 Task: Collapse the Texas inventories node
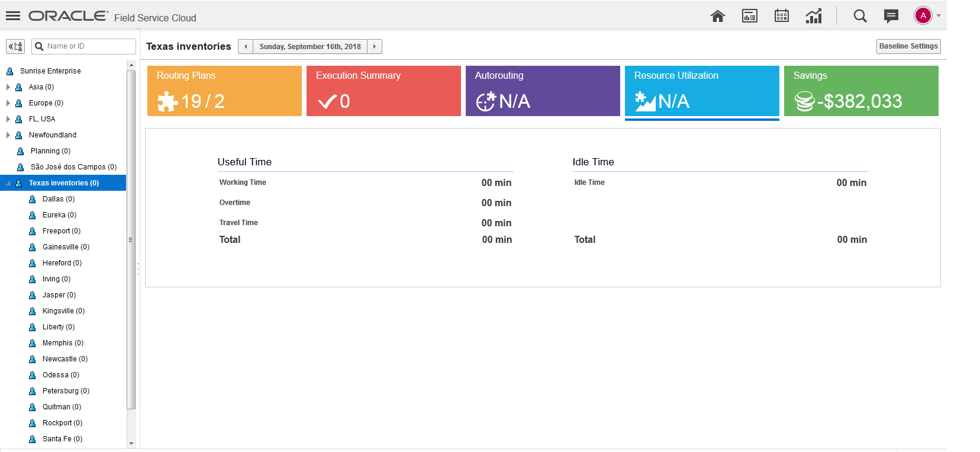pos(8,183)
